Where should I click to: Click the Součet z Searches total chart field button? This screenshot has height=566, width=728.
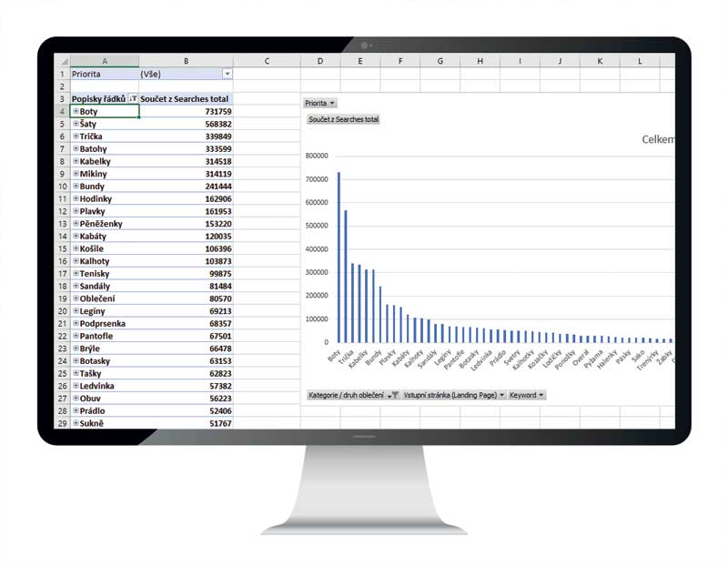point(344,119)
